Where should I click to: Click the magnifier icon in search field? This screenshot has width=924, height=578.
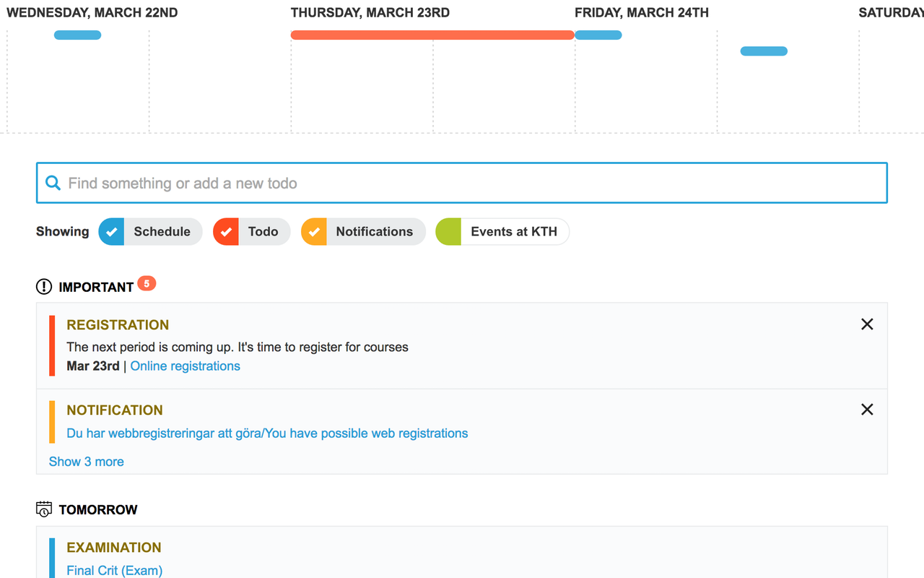pyautogui.click(x=53, y=183)
